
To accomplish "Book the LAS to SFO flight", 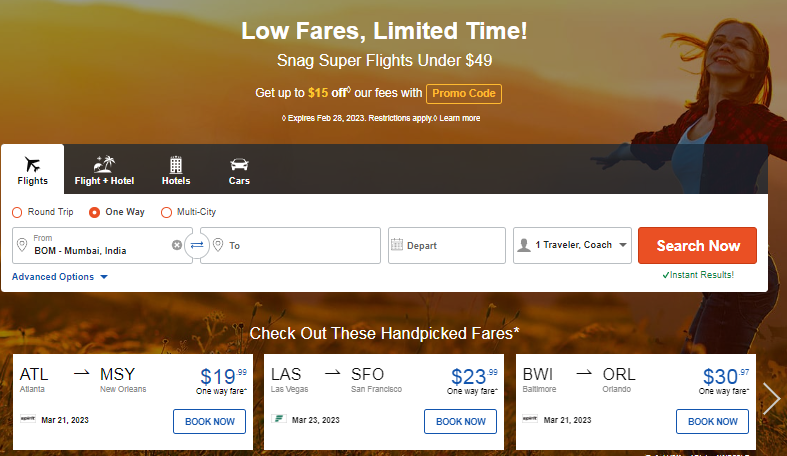I will point(461,421).
